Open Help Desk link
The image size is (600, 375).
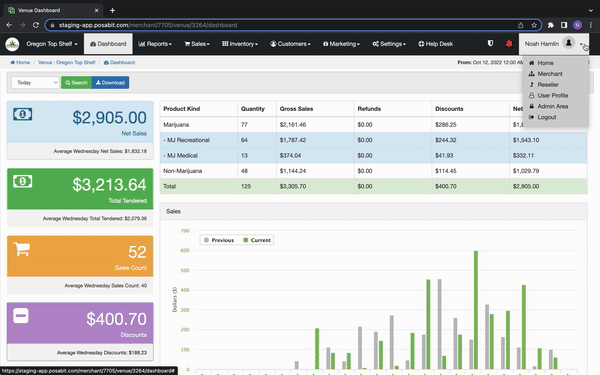[435, 44]
